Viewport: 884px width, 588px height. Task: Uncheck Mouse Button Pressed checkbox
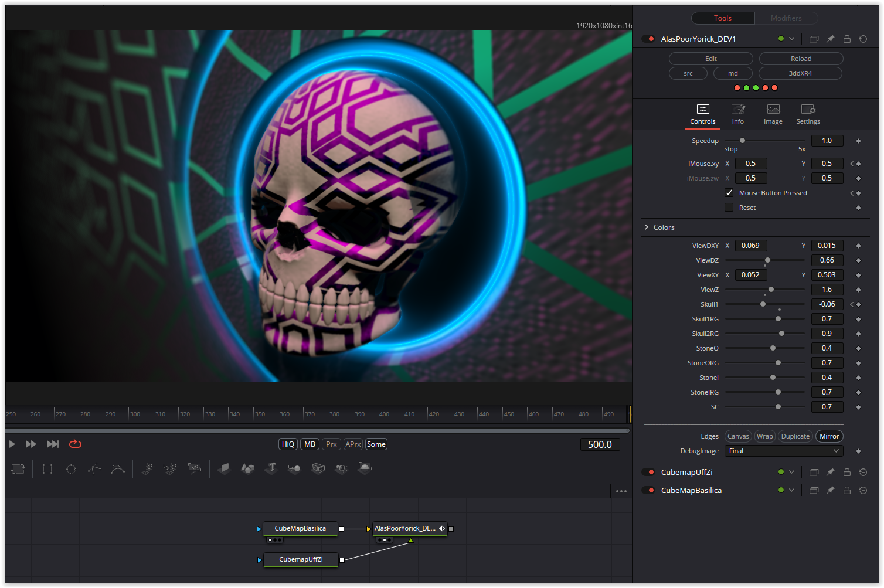pyautogui.click(x=729, y=193)
